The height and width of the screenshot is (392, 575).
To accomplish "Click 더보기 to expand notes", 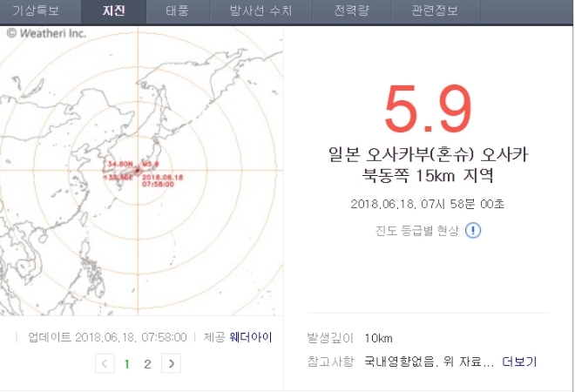I will pos(519,362).
